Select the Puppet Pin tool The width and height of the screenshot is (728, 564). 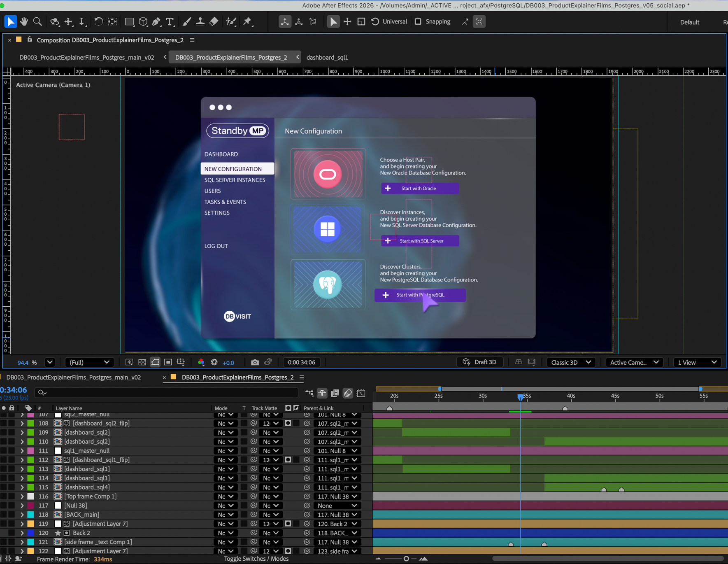tap(247, 21)
